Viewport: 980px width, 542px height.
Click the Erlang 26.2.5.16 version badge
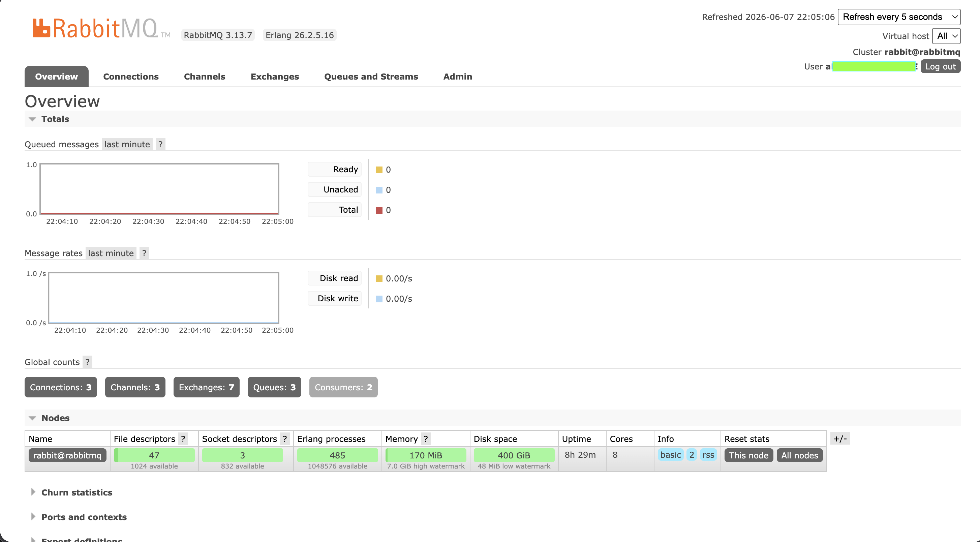[x=300, y=35]
